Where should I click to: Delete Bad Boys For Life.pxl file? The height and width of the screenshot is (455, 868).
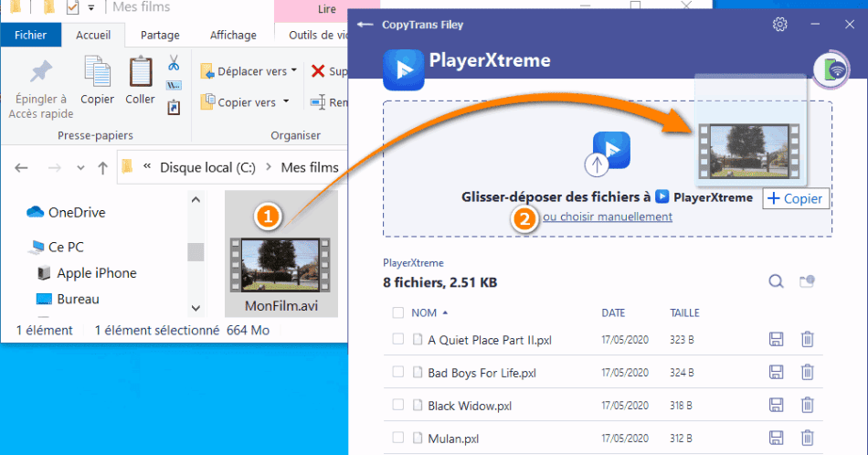(x=808, y=372)
